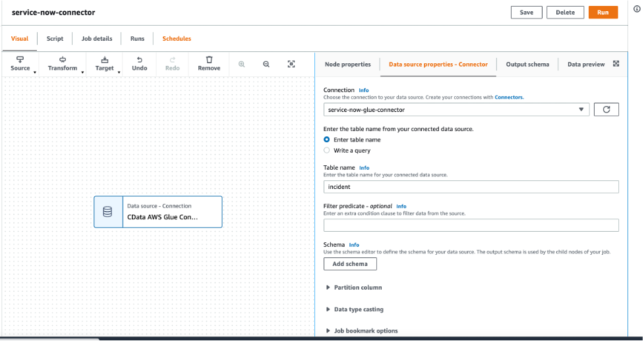Click the Table name input field

pos(471,187)
